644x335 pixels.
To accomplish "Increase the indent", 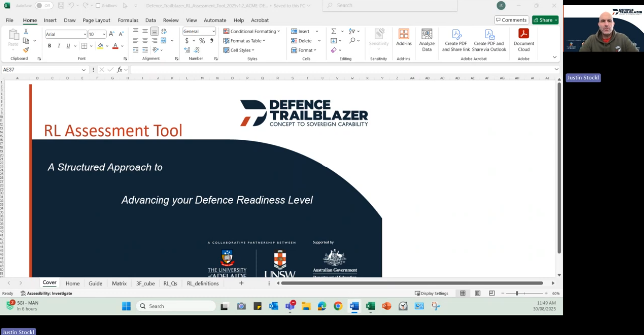I will [x=145, y=50].
